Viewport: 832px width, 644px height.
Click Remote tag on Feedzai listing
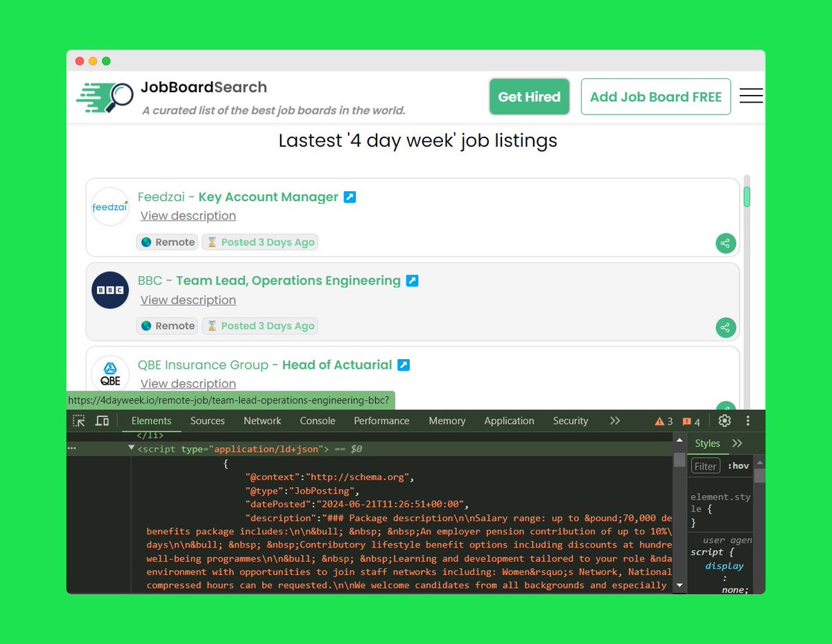[x=167, y=242]
